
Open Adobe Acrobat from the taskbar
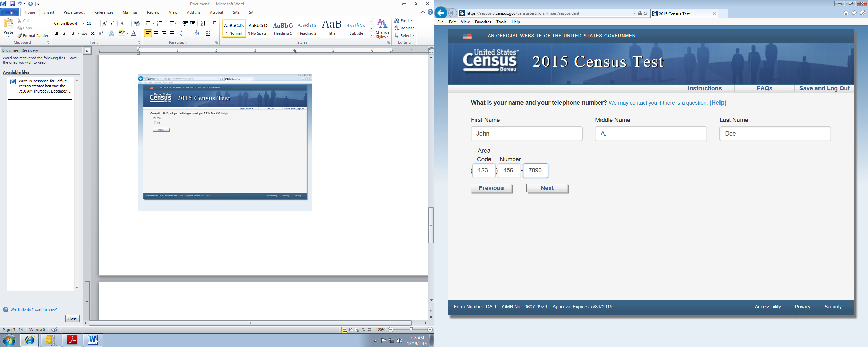click(x=72, y=340)
